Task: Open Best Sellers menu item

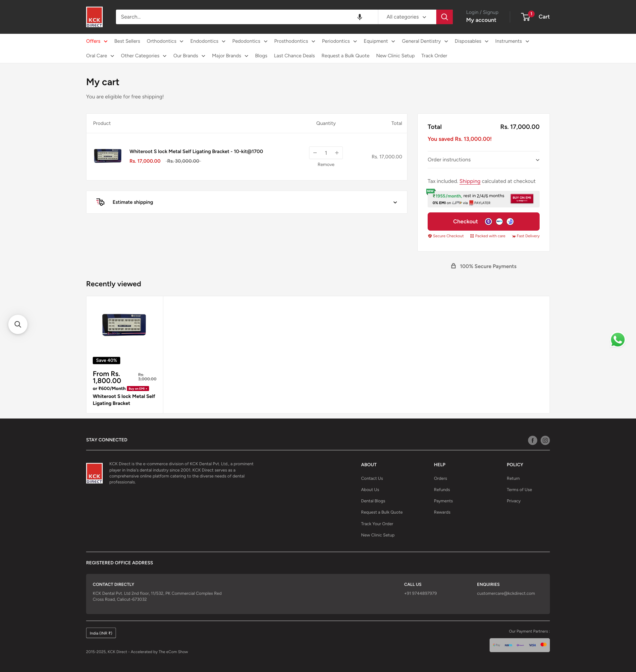Action: click(x=127, y=41)
